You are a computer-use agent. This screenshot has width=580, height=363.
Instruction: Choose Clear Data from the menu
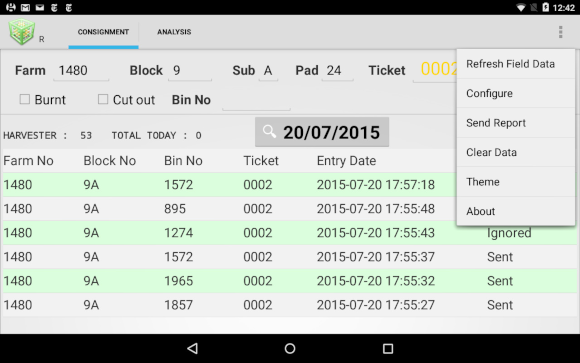coord(516,152)
